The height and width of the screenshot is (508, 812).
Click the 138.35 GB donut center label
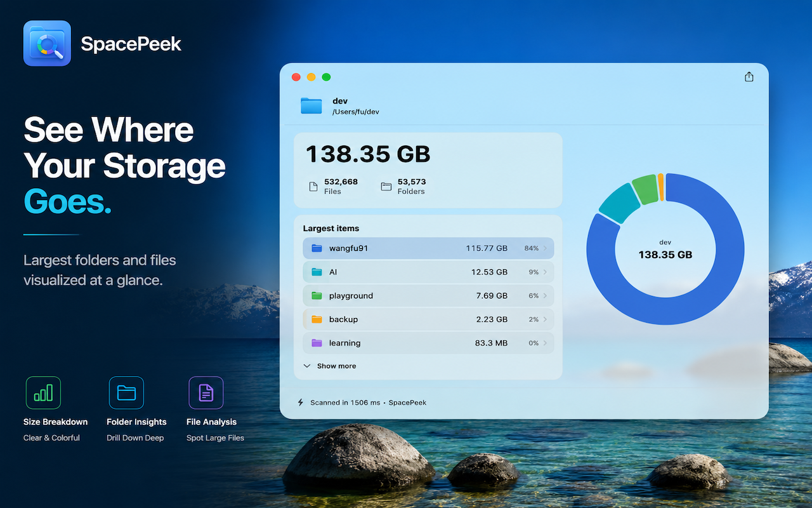[x=665, y=255]
